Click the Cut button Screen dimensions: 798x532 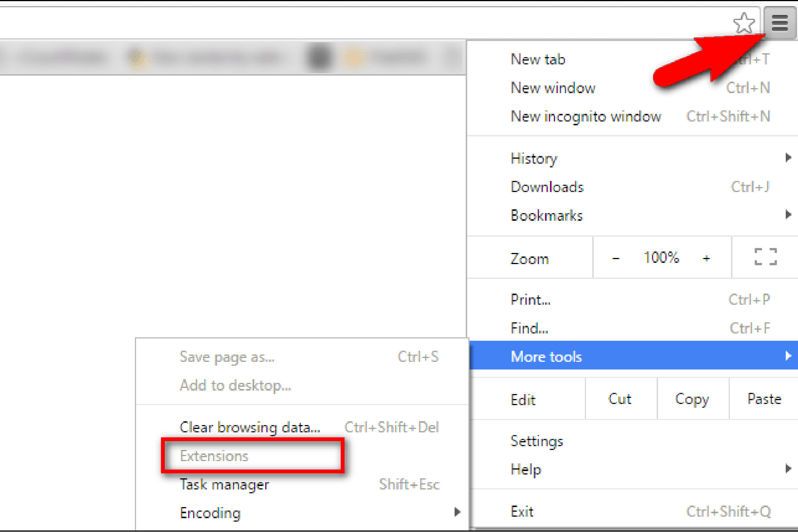point(621,399)
